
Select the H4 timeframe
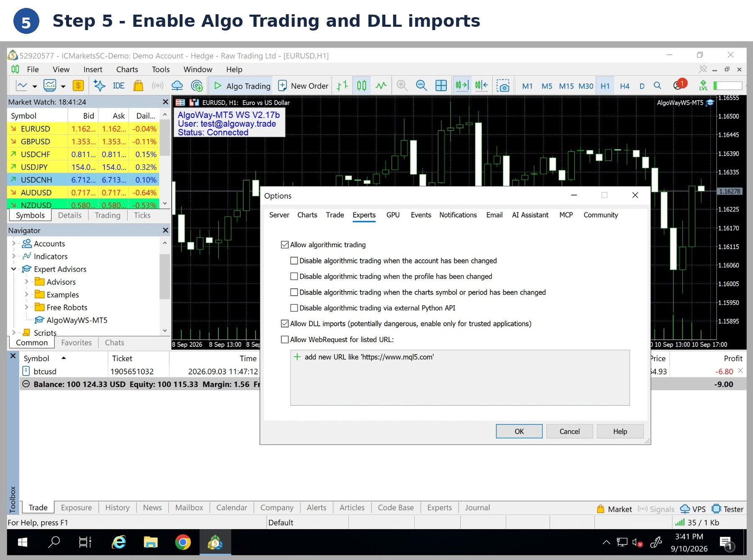tap(625, 86)
